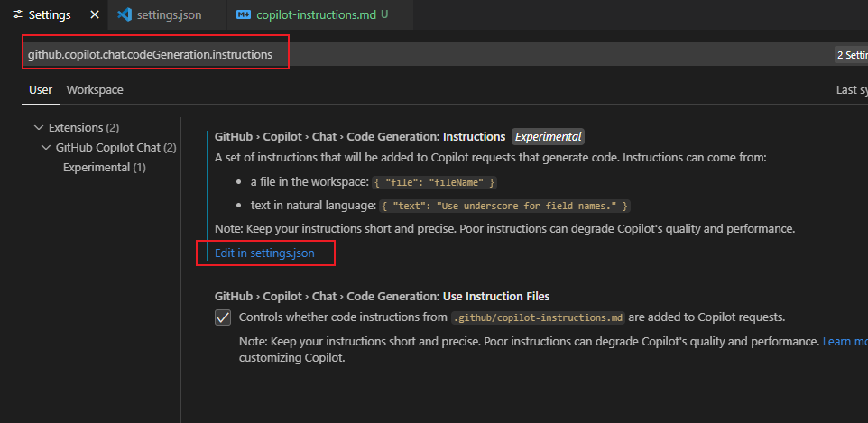Click the "Use underscore for field names" example
The width and height of the screenshot is (868, 423).
click(x=505, y=206)
